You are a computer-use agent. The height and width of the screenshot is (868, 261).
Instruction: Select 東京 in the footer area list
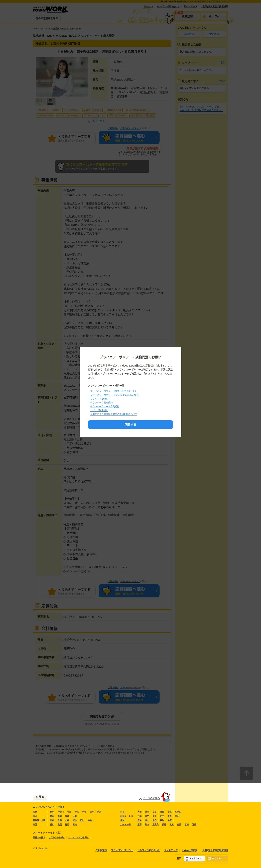point(52,812)
